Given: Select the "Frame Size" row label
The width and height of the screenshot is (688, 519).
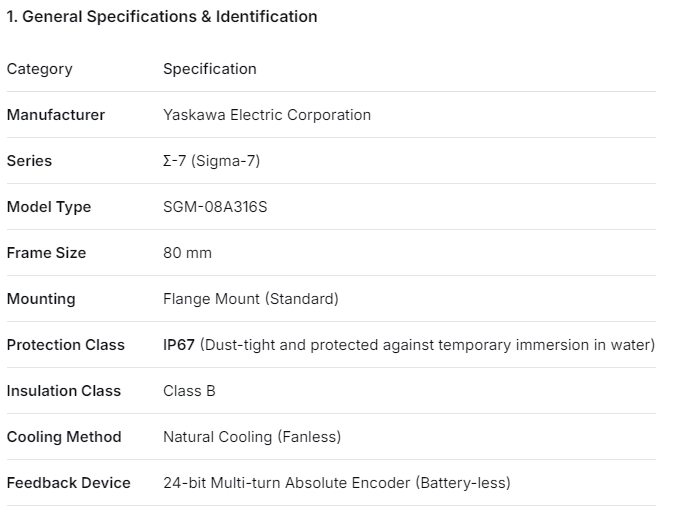Looking at the screenshot, I should click(47, 253).
